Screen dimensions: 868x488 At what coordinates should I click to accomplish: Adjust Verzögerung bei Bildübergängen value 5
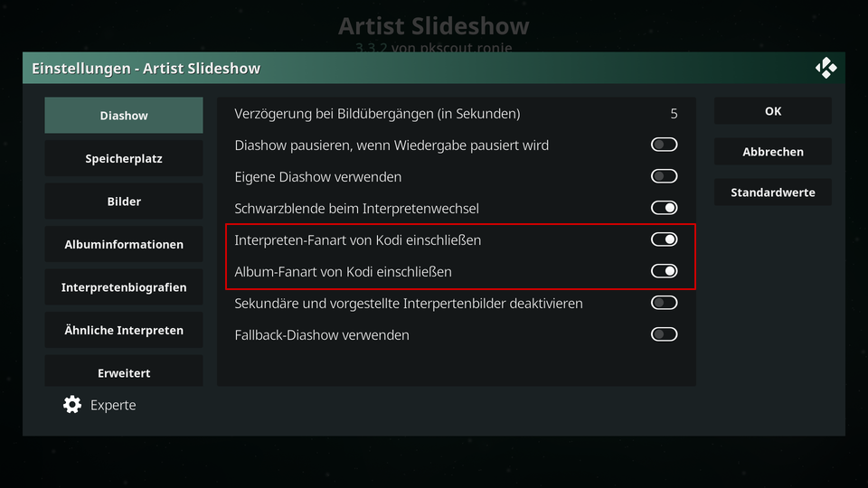tap(456, 114)
